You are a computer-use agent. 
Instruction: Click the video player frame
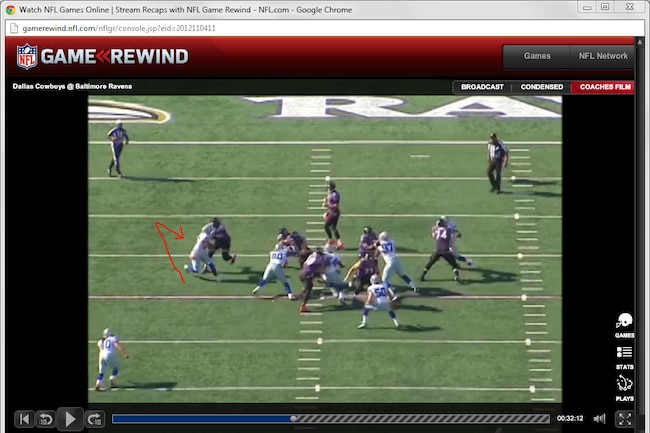pyautogui.click(x=325, y=249)
